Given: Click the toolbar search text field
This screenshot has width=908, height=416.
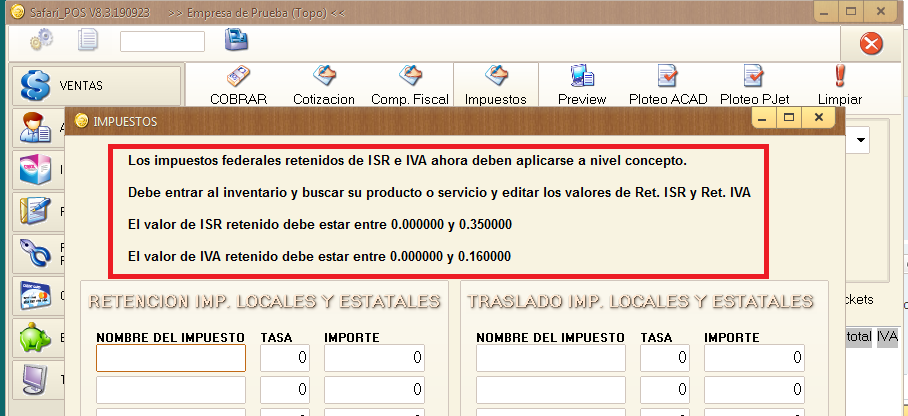Looking at the screenshot, I should point(162,42).
